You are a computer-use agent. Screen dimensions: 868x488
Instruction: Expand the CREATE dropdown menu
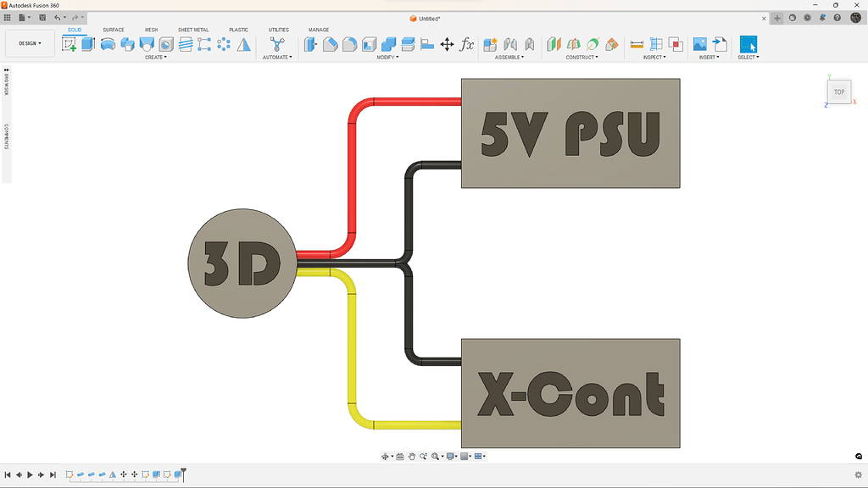pos(157,58)
